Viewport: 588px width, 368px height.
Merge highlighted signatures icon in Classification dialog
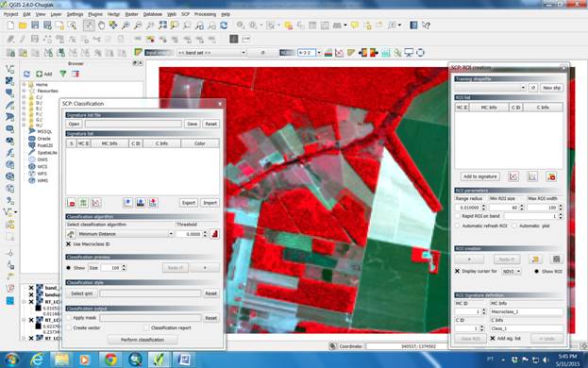(x=83, y=203)
